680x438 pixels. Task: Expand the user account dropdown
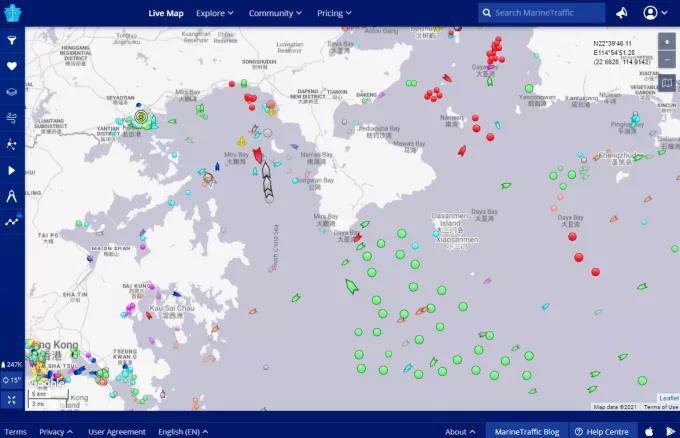click(x=655, y=13)
